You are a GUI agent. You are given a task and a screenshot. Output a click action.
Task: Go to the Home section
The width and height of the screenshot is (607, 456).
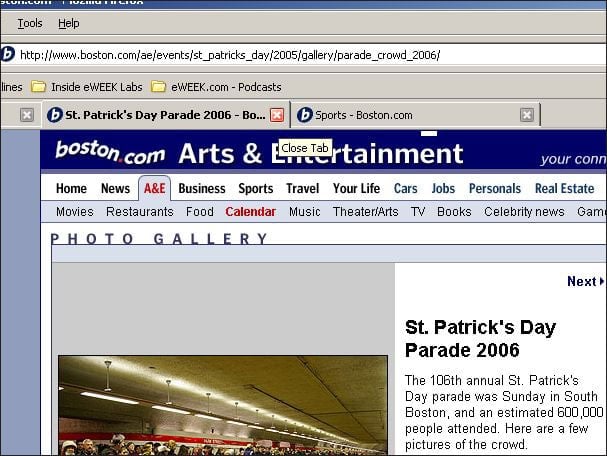[71, 189]
